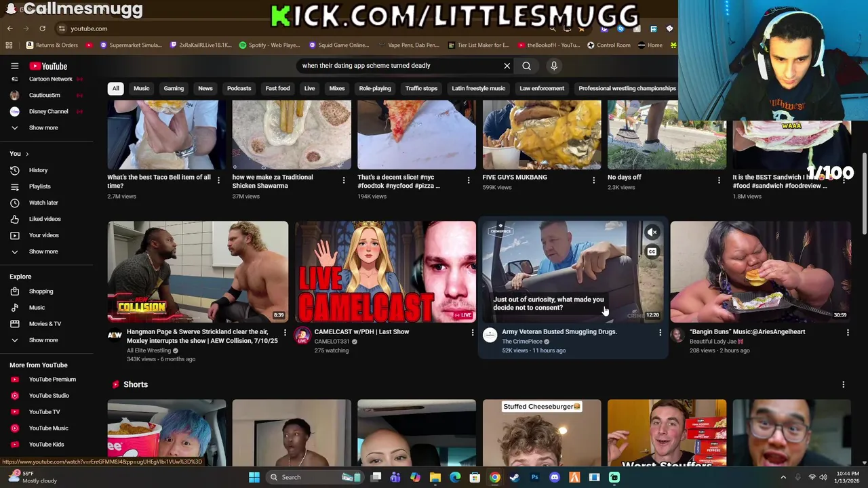Open the YouTube hamburger guide menu
This screenshot has height=488, width=868.
[14, 66]
